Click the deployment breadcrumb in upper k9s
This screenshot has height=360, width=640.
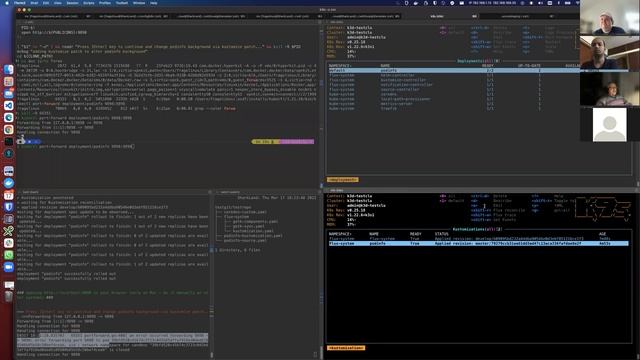point(343,180)
